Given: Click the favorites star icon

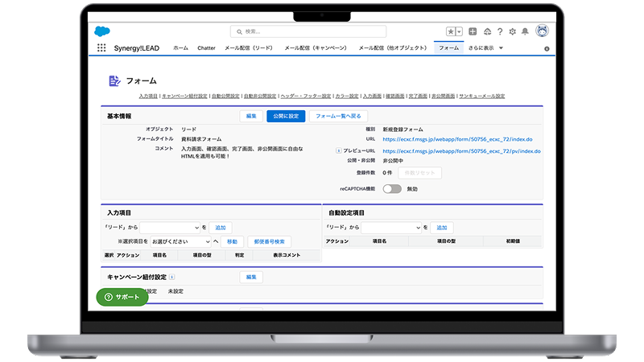Looking at the screenshot, I should tap(451, 31).
